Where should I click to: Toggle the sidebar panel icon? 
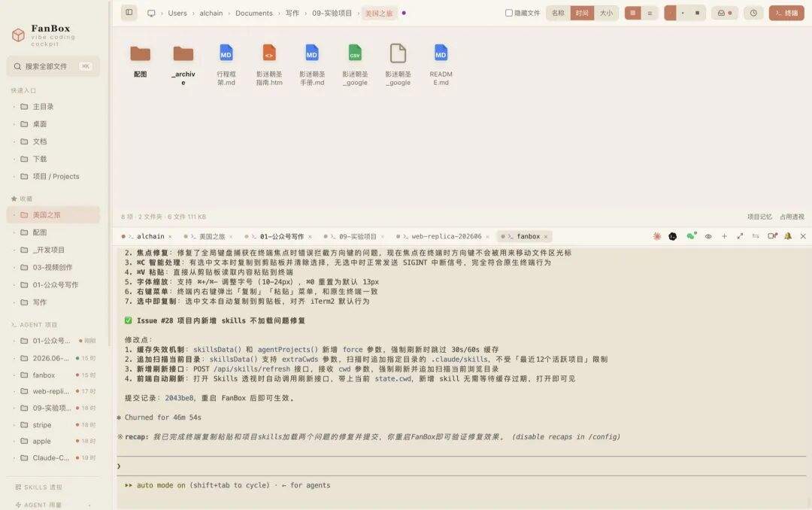129,13
